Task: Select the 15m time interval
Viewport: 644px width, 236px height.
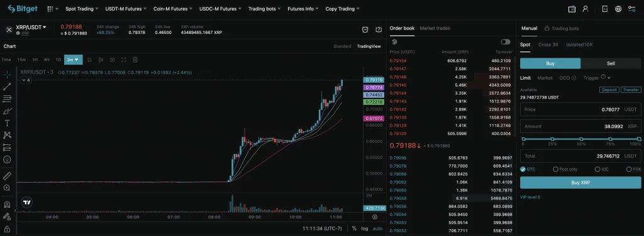Action: [x=21, y=60]
